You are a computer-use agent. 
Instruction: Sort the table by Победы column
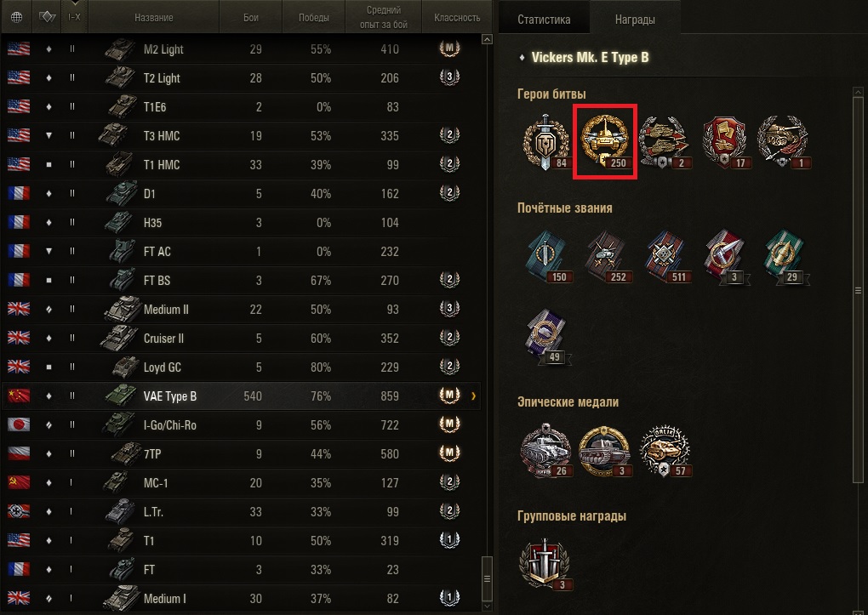click(314, 17)
